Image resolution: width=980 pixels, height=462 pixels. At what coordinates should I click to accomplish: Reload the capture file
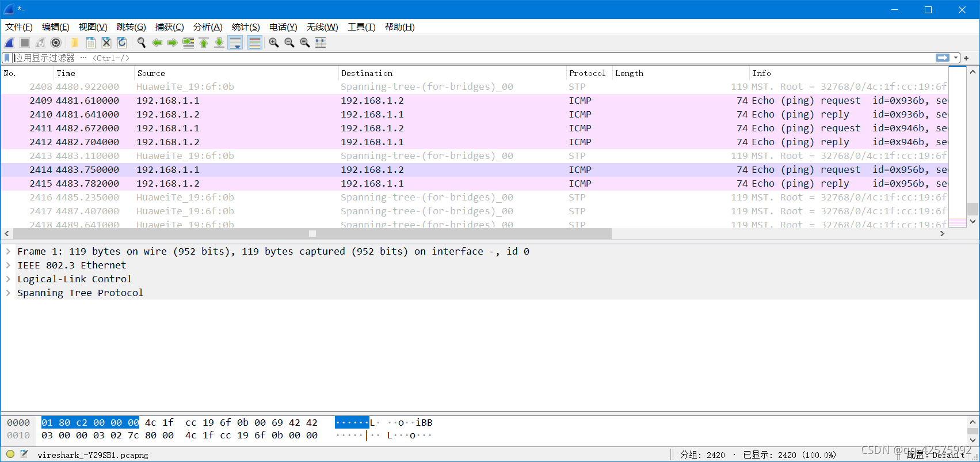(x=122, y=43)
